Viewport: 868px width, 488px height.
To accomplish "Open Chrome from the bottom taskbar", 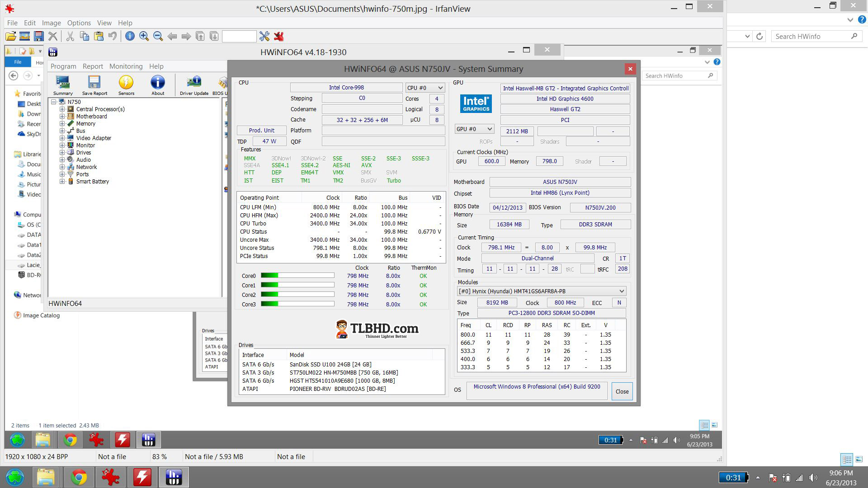I will coord(79,477).
